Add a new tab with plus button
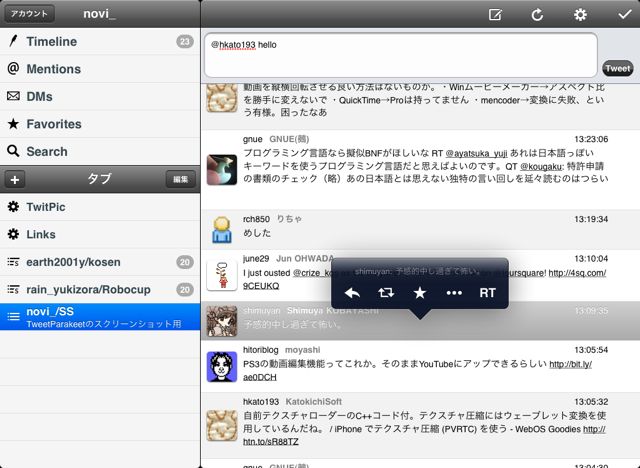This screenshot has height=468, width=640. pos(15,179)
